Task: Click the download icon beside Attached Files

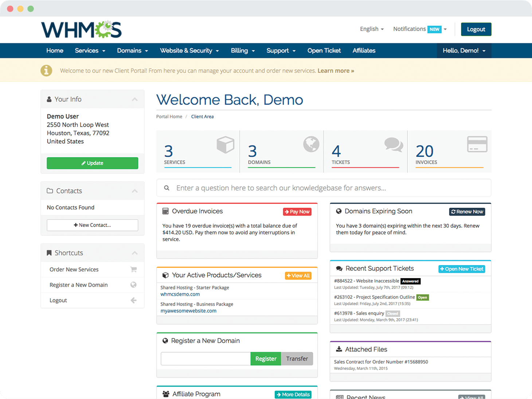Action: coord(339,349)
